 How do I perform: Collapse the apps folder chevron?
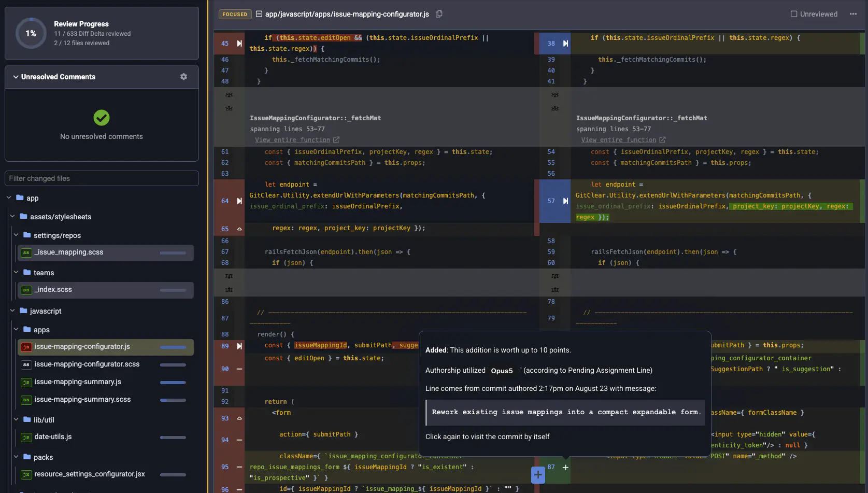16,329
